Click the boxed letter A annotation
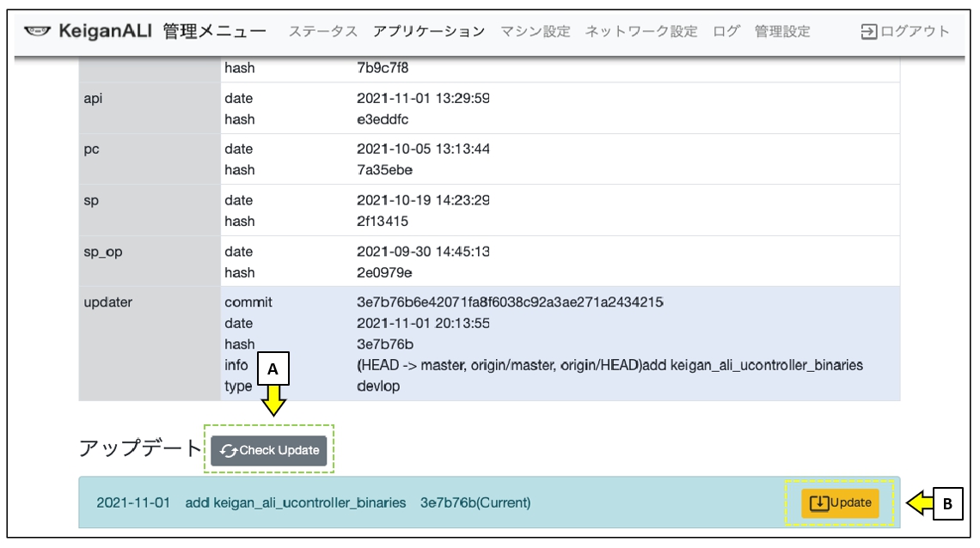This screenshot has width=980, height=548. coord(273,369)
